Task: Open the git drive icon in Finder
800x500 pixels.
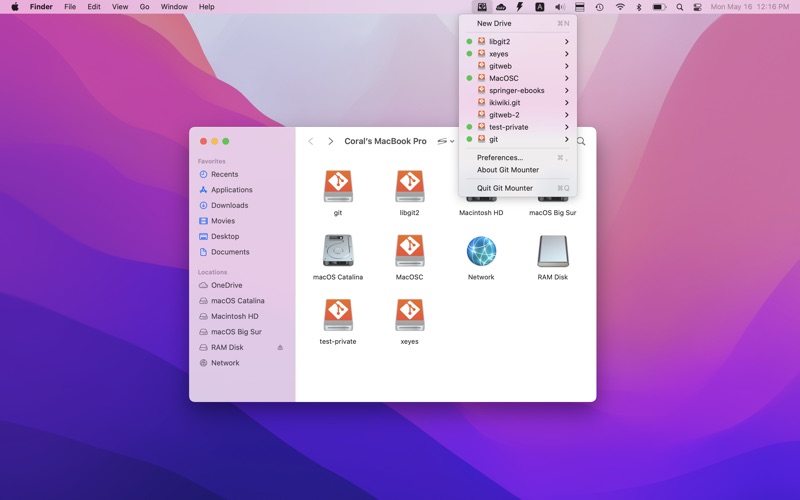Action: click(338, 186)
